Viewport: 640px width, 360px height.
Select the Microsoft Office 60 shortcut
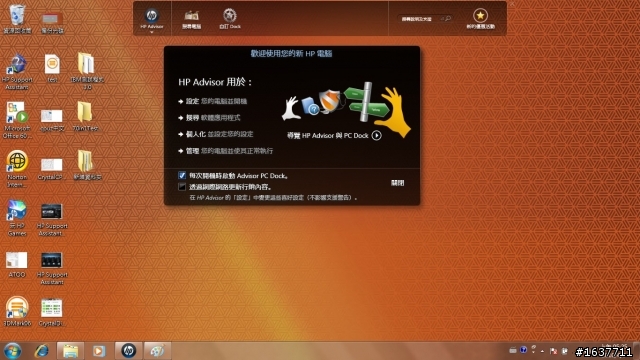[x=16, y=120]
